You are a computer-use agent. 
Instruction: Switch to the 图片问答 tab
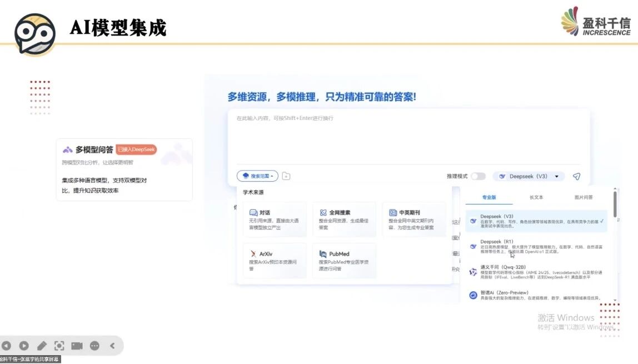coord(584,197)
